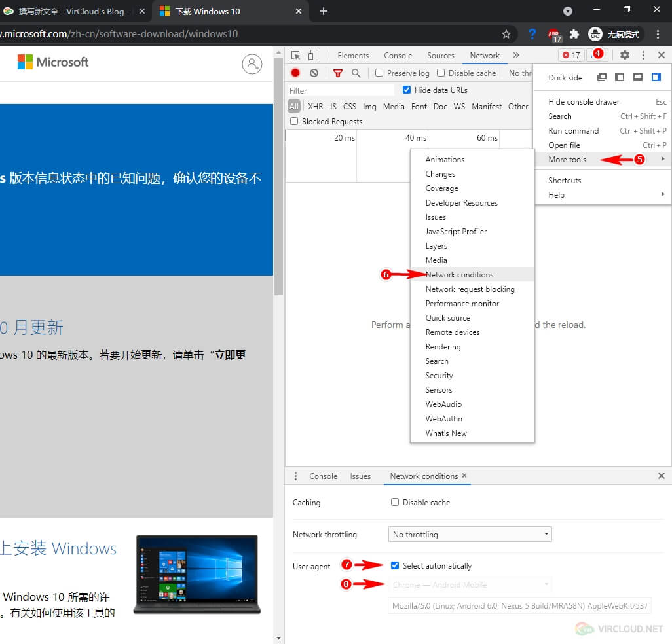Toggle the red filter funnel icon
This screenshot has width=672, height=644.
338,73
